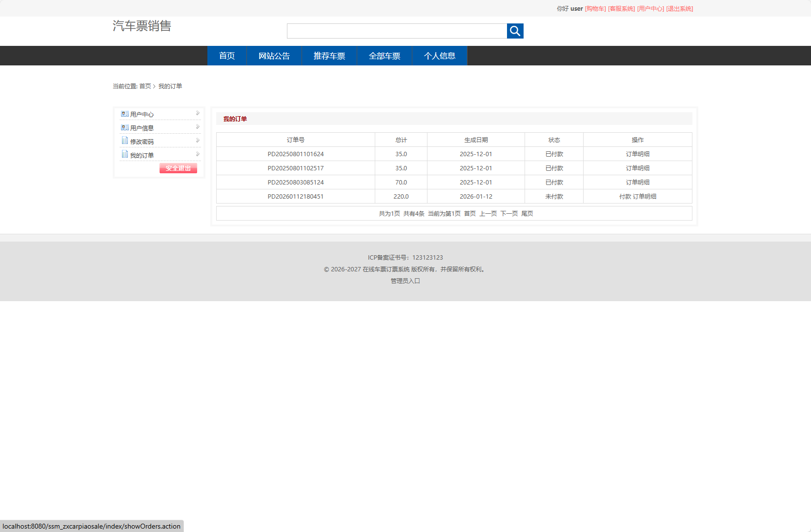View 订单明细 for order PD20250801101624

tap(637, 154)
